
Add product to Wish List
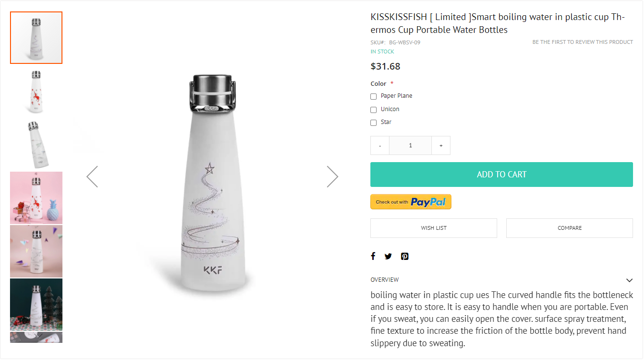click(x=434, y=228)
